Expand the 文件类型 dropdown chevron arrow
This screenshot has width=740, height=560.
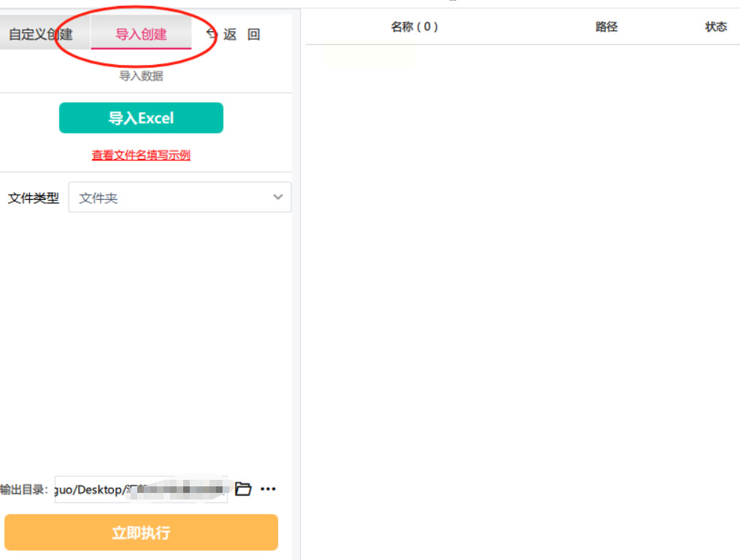[x=278, y=198]
